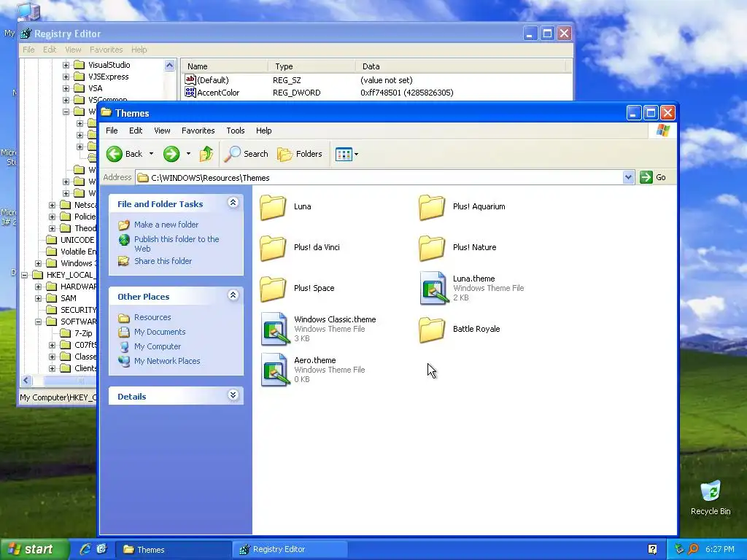Click the orange magnifier tray icon

pos(693,550)
